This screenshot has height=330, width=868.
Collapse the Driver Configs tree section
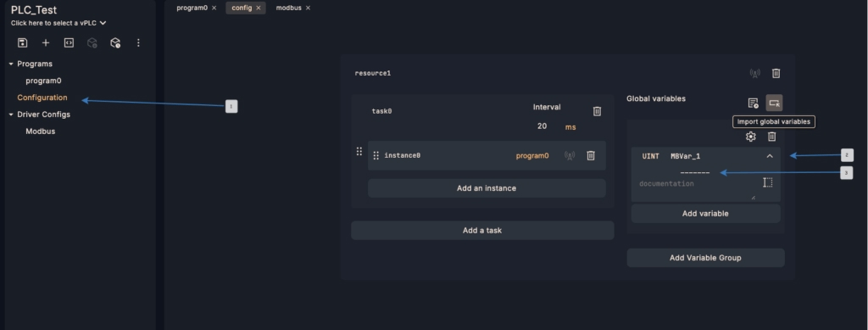coord(11,115)
